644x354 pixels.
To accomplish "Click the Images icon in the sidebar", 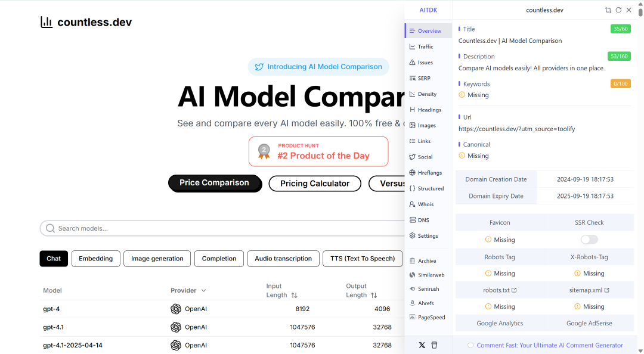I will [x=413, y=125].
